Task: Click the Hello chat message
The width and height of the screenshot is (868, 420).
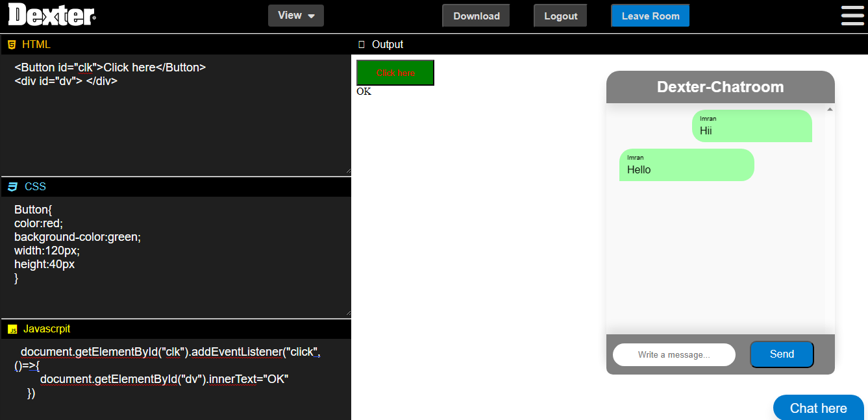Action: point(687,165)
